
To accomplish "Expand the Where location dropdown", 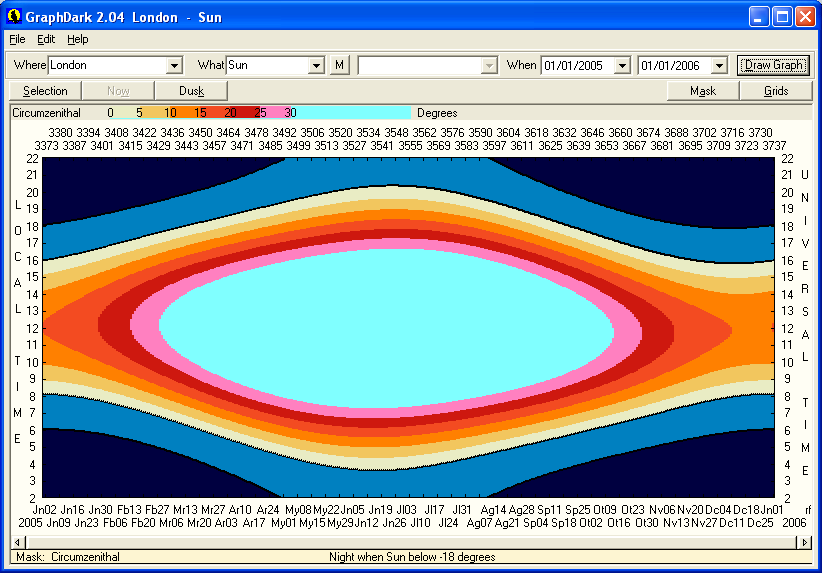I will pos(174,65).
